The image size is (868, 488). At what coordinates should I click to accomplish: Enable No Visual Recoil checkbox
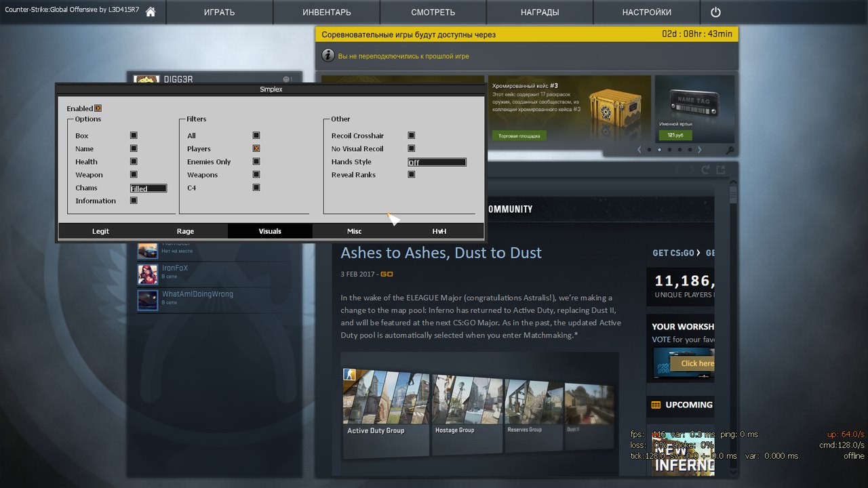pos(412,148)
